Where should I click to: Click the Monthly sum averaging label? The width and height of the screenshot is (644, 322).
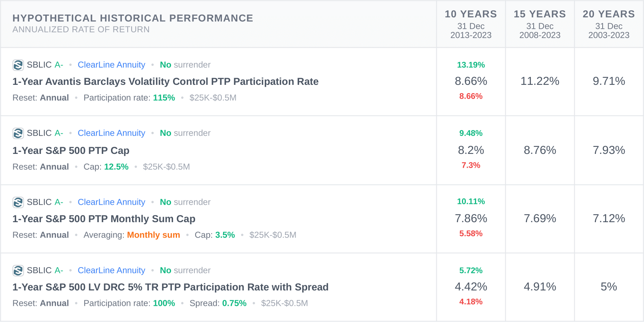153,235
